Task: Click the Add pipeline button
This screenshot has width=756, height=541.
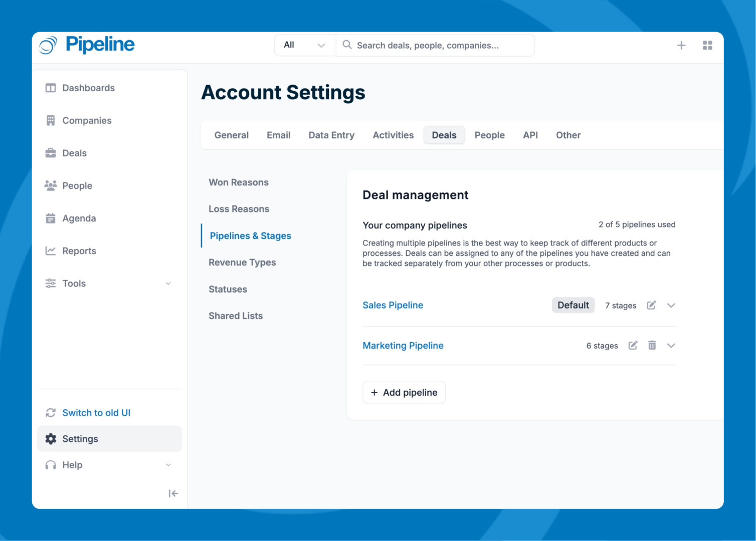Action: [x=404, y=393]
